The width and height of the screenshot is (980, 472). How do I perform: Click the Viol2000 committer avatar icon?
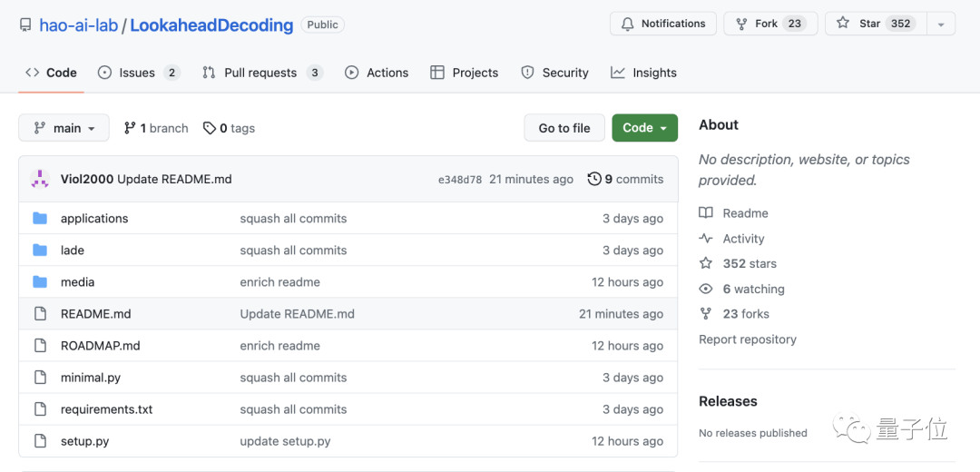(x=40, y=179)
